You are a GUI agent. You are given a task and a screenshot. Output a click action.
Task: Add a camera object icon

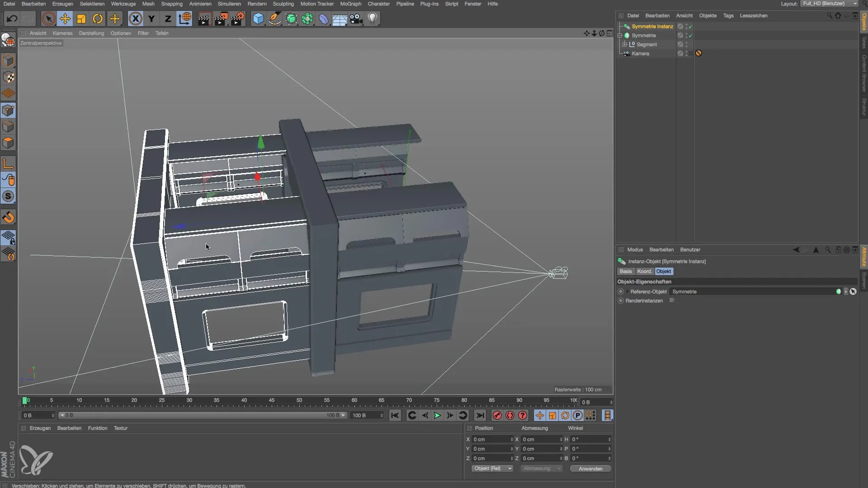coord(356,19)
